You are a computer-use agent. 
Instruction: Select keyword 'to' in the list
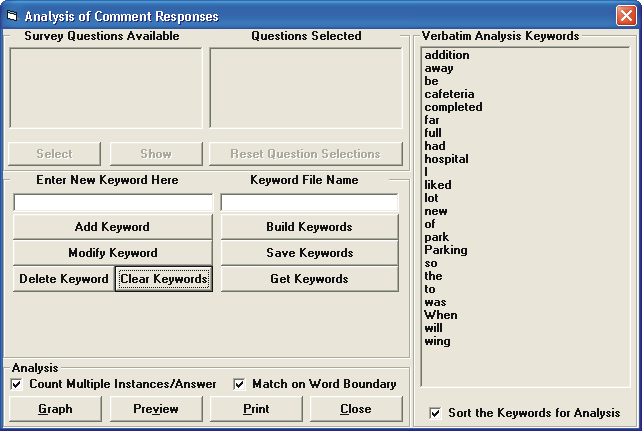pyautogui.click(x=430, y=289)
